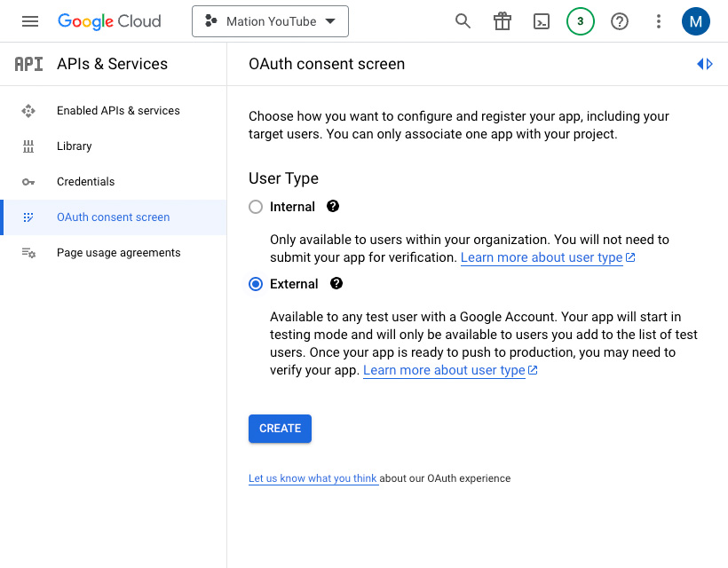This screenshot has height=568, width=728.
Task: Click the Google Cloud logo
Action: [109, 21]
